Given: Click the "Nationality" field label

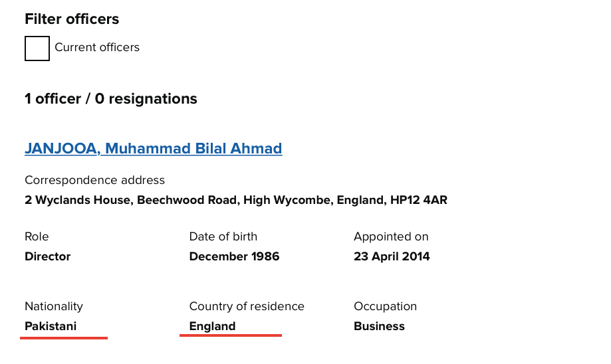Looking at the screenshot, I should point(54,306).
